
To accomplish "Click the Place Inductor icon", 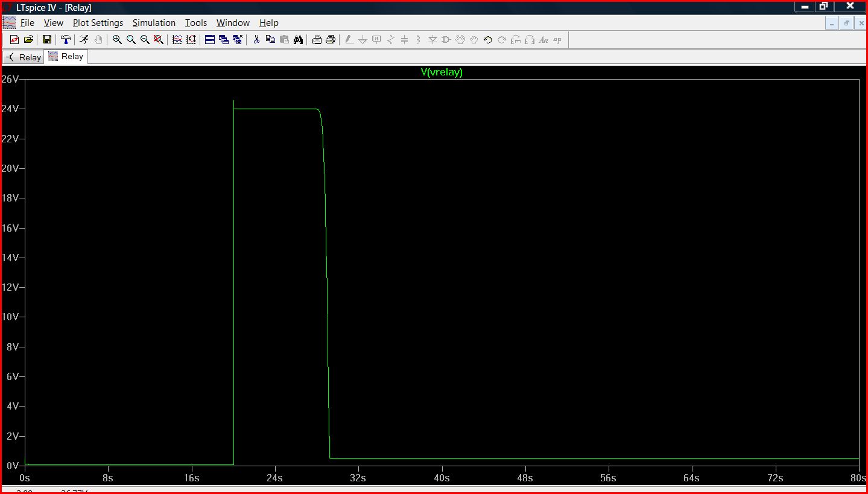I will coord(419,40).
